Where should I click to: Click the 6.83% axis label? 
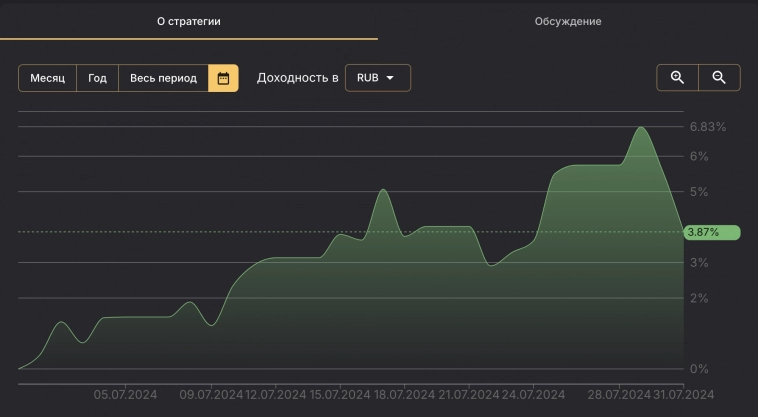point(708,127)
